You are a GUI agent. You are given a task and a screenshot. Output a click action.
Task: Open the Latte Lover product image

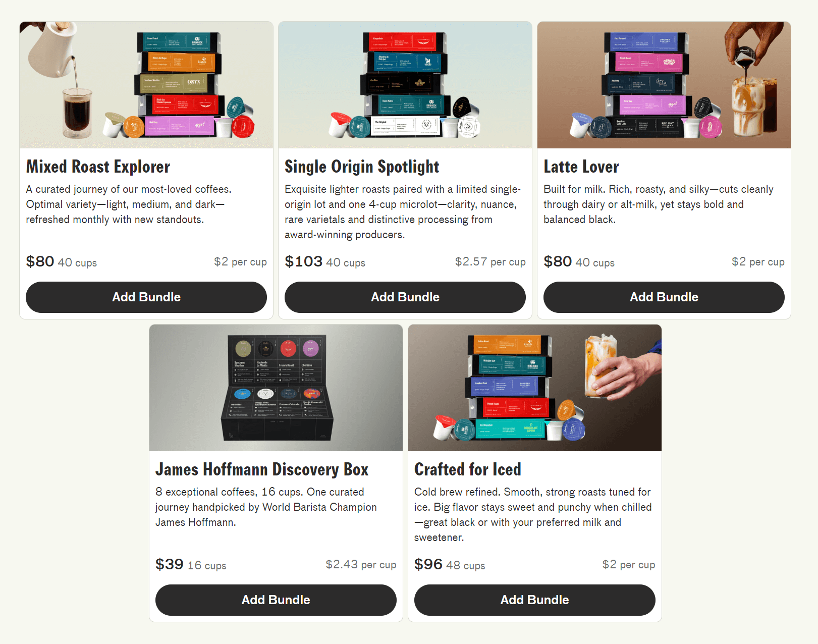click(664, 85)
